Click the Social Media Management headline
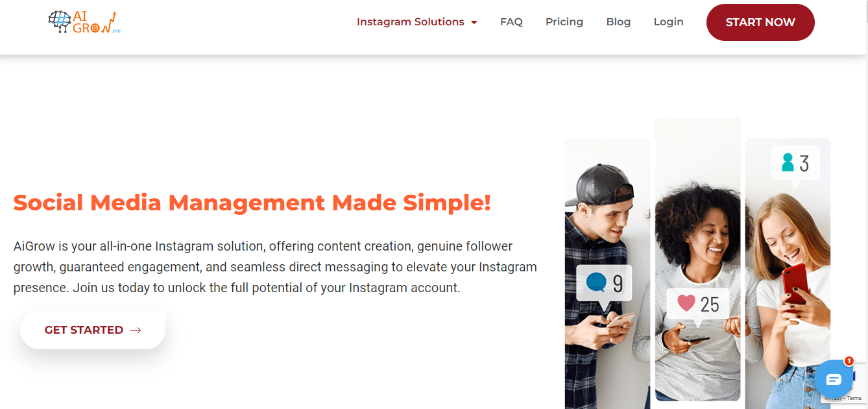Screen dimensions: 868x409 252,203
